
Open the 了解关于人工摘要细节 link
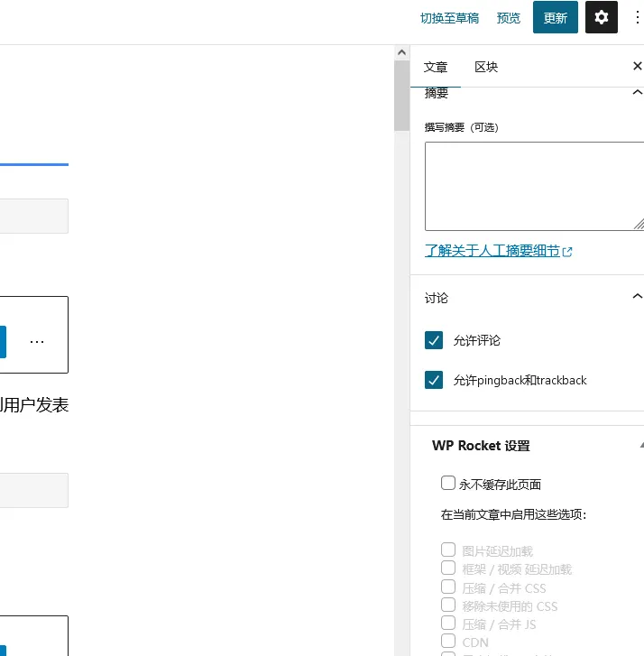coord(492,251)
